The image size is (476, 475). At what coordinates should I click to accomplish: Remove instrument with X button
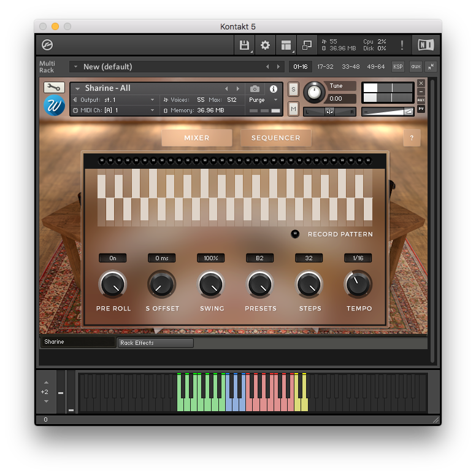421,83
